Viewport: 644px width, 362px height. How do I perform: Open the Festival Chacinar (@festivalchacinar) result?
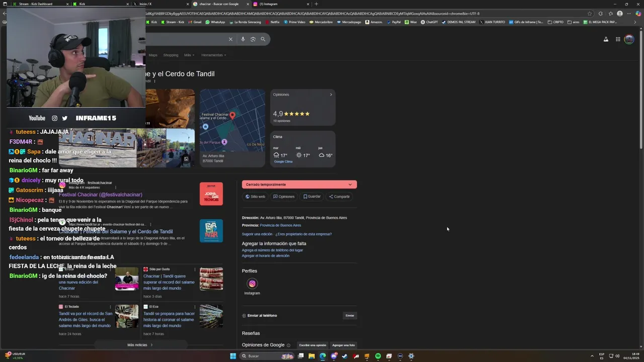101,195
